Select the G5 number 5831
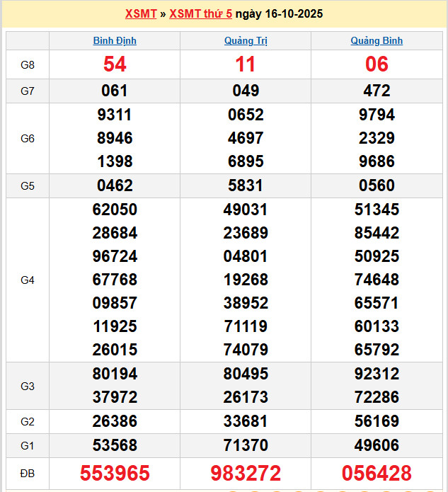This screenshot has width=448, height=492. click(x=246, y=185)
